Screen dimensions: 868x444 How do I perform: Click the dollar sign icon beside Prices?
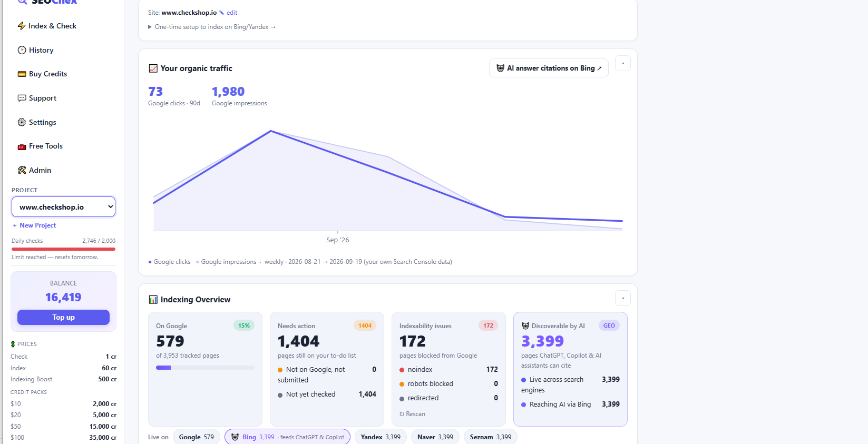tap(13, 344)
